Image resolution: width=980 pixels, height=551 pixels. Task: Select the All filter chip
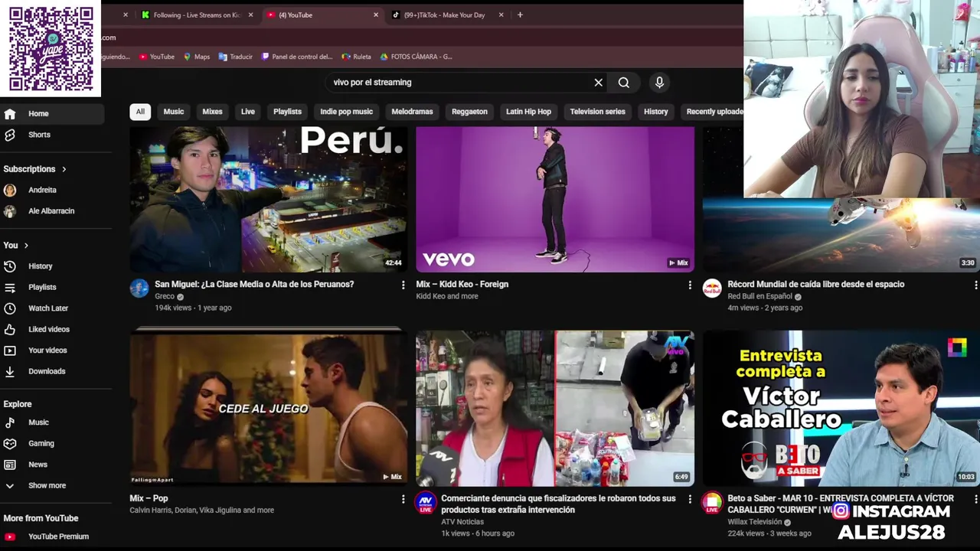pyautogui.click(x=140, y=112)
